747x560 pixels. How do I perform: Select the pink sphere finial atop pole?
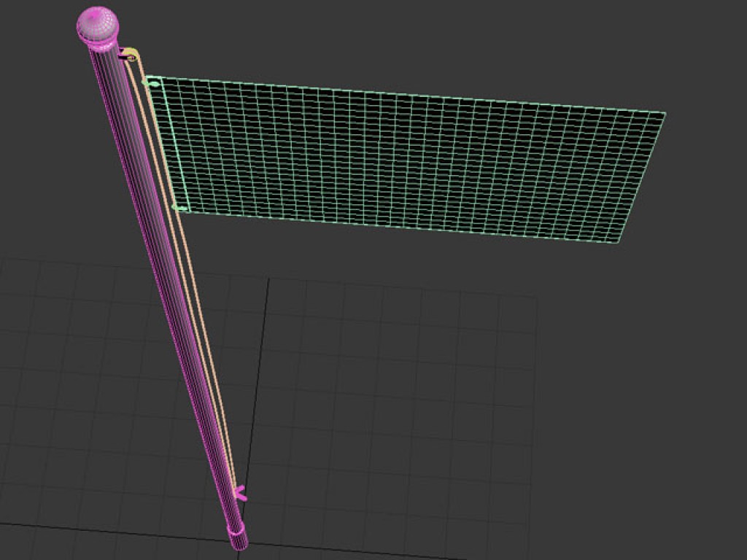click(97, 23)
